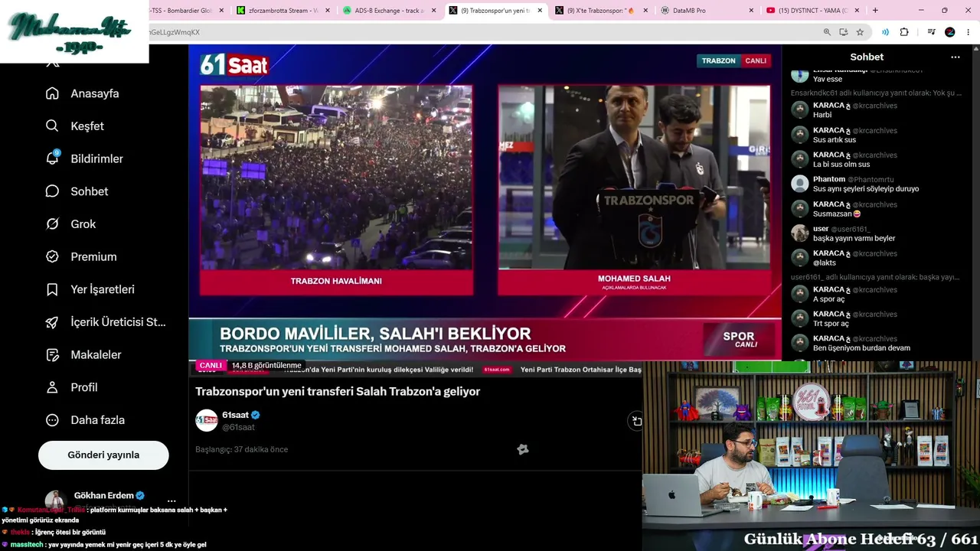Click chat message 'La bi sus olm sus'
The width and height of the screenshot is (980, 551).
(x=841, y=165)
